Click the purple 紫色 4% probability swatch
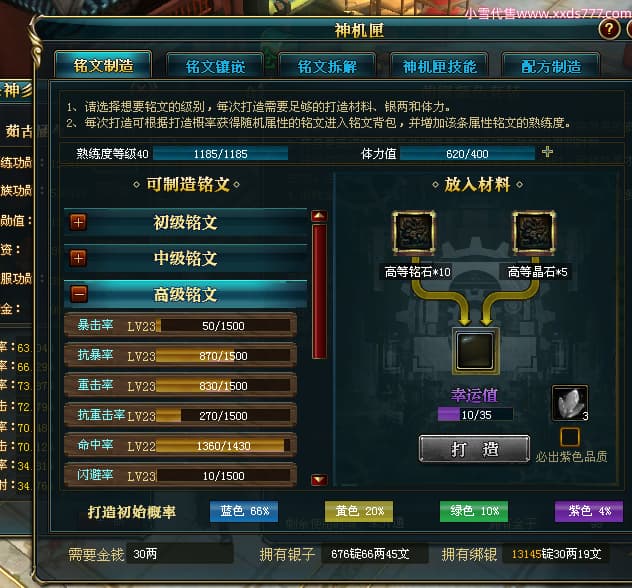The height and width of the screenshot is (588, 632). click(x=588, y=511)
